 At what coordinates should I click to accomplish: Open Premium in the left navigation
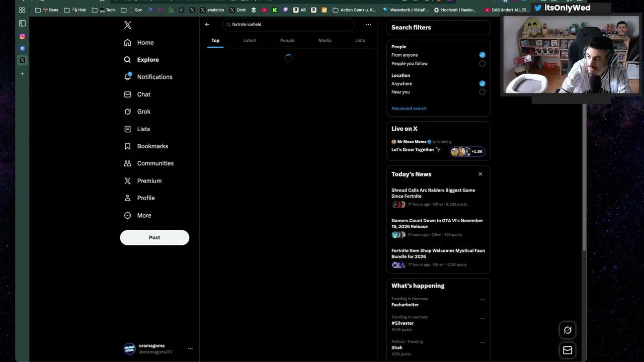[142, 181]
